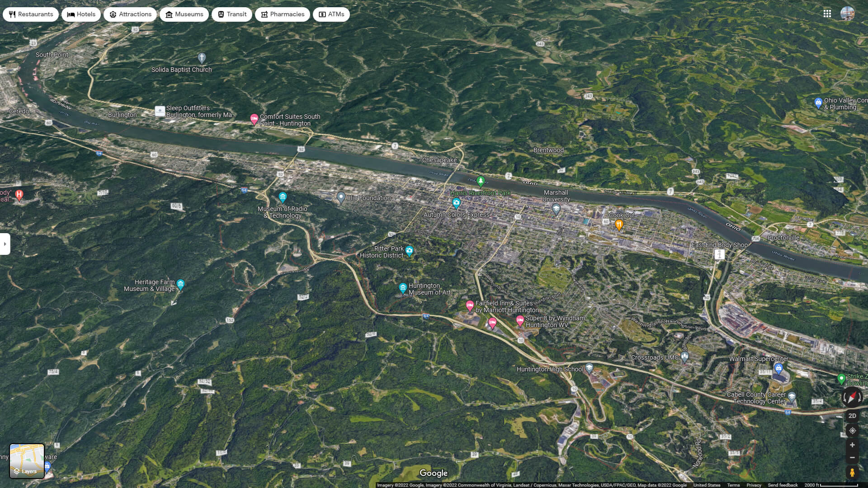Show Transit locations
Viewport: 868px width, 488px height.
pos(232,14)
